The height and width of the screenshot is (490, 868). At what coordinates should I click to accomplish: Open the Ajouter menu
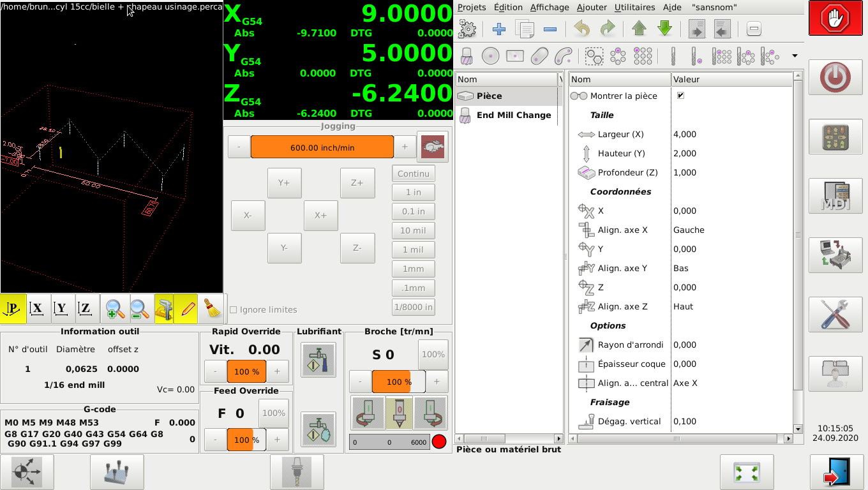592,8
